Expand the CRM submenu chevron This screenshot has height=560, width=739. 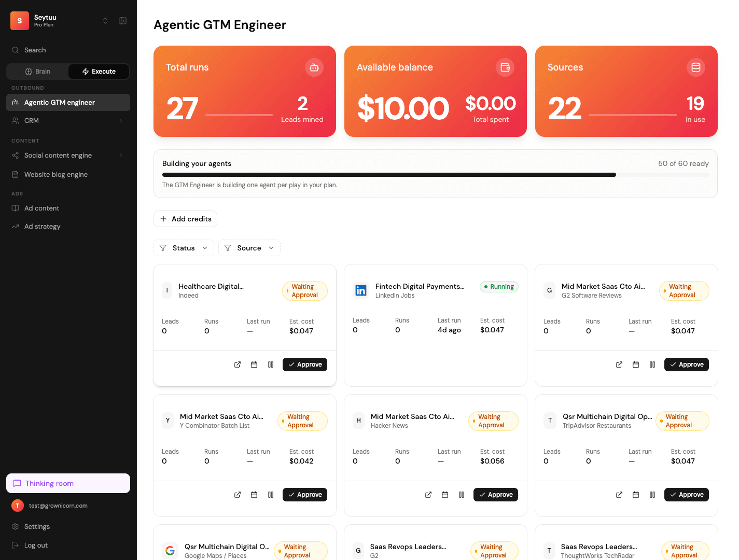121,120
